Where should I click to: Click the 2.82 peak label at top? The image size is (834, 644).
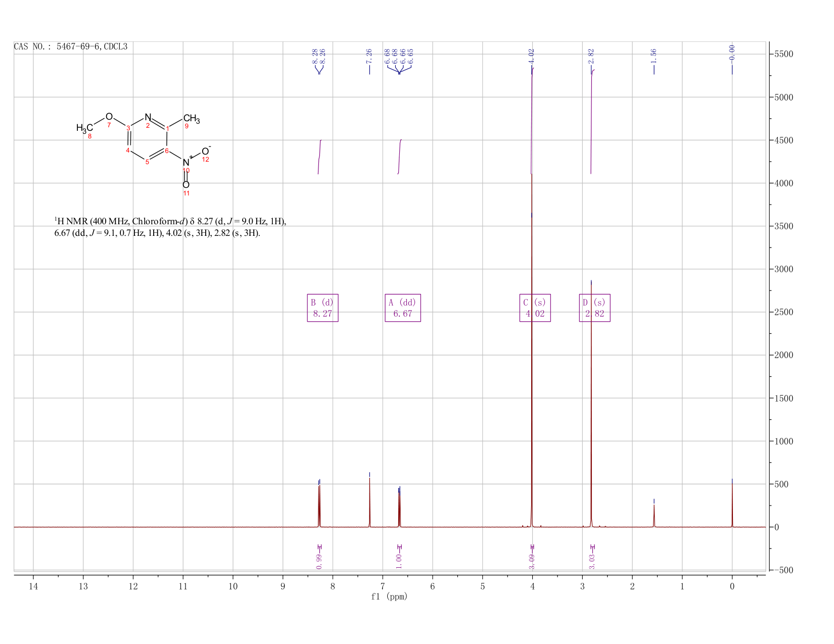591,56
